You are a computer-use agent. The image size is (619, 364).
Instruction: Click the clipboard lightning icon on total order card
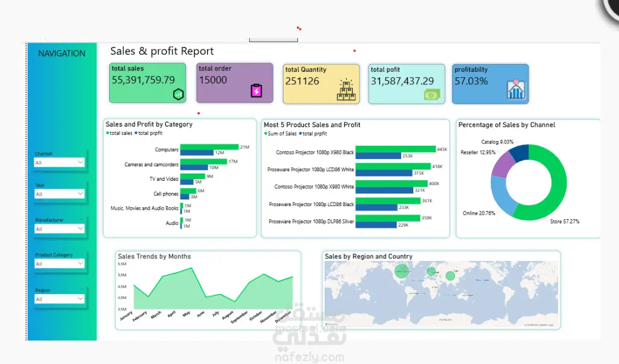point(256,90)
